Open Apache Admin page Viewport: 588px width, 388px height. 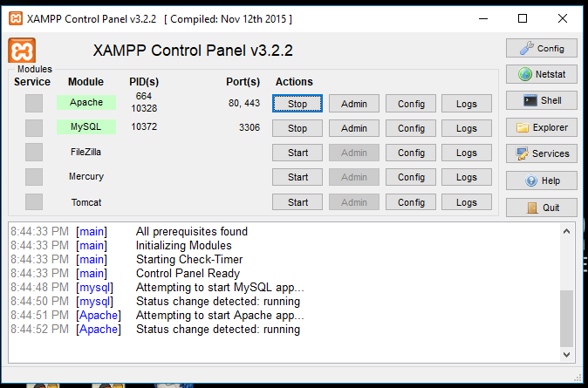pos(354,104)
